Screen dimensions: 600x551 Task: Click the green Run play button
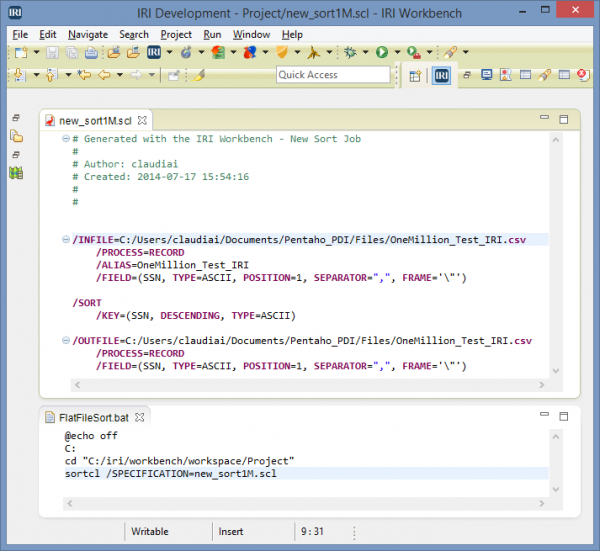(382, 52)
